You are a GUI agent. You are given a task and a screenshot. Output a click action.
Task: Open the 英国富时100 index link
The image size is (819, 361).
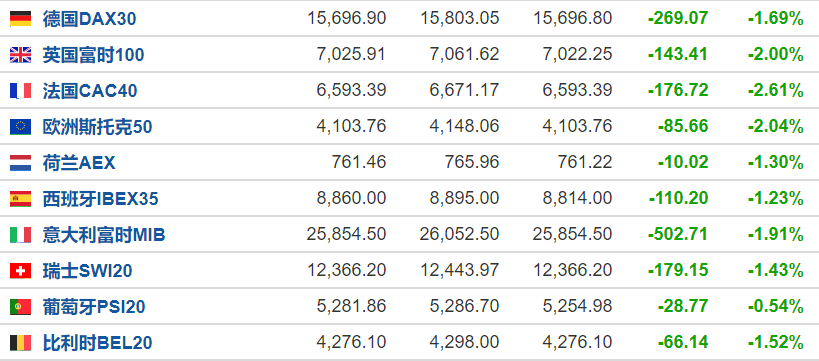point(93,55)
